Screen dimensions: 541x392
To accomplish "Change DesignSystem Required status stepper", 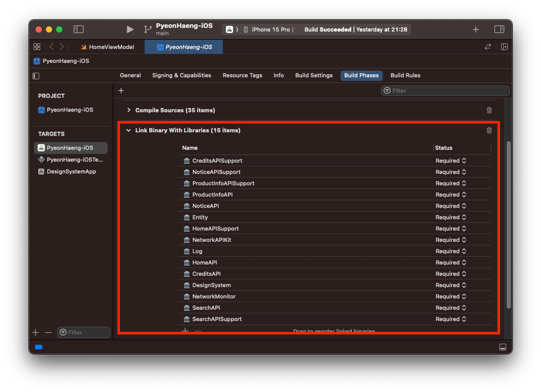I will click(x=464, y=285).
